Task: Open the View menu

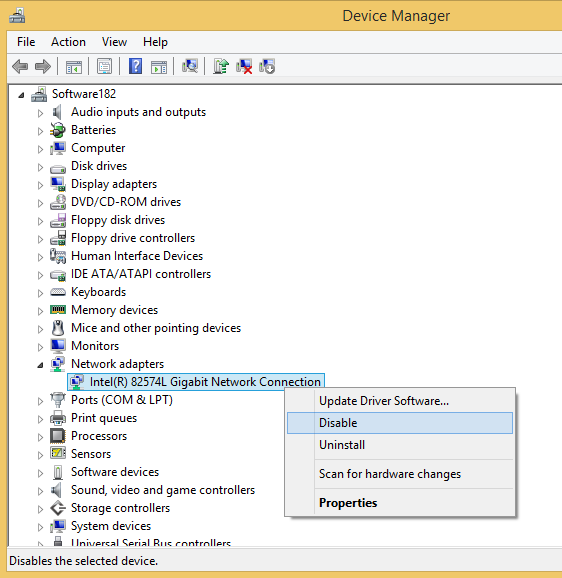Action: pyautogui.click(x=114, y=42)
